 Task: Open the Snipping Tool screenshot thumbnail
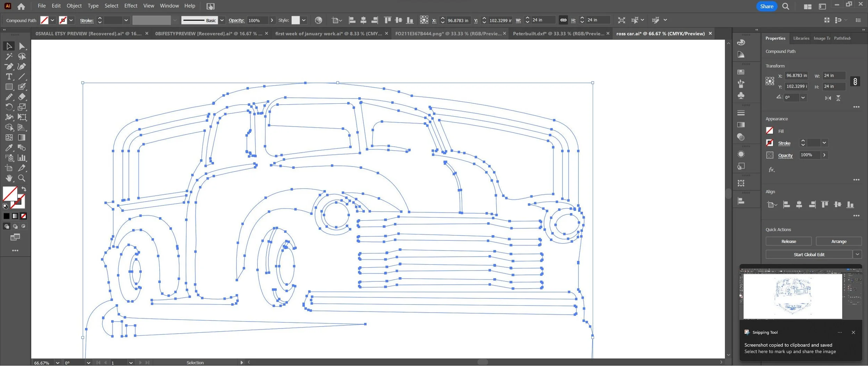[x=793, y=296]
